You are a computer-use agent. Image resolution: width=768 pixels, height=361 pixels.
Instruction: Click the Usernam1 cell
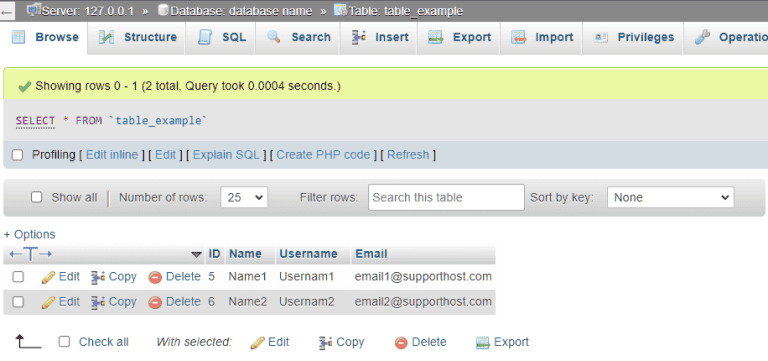point(307,277)
